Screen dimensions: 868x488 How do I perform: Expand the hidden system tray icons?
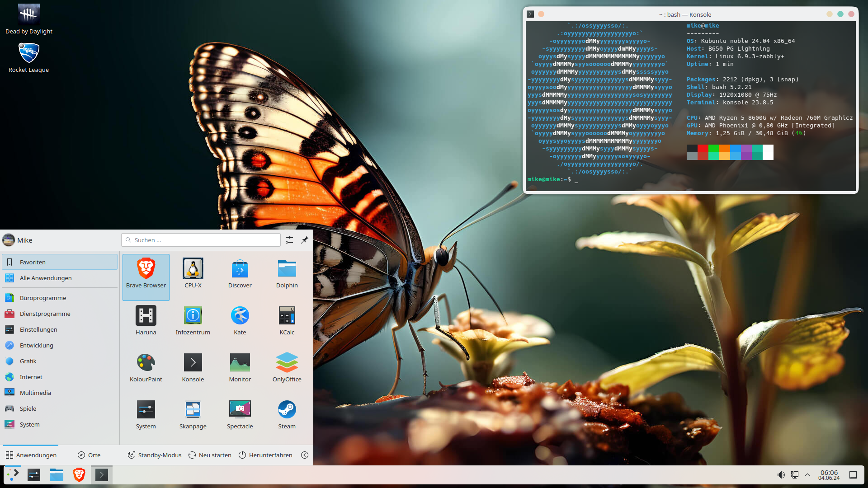807,474
